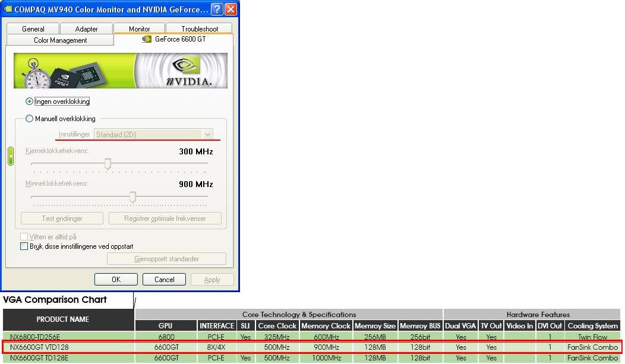This screenshot has height=364, width=625.
Task: Click the help question mark button in title bar
Action: [x=217, y=9]
